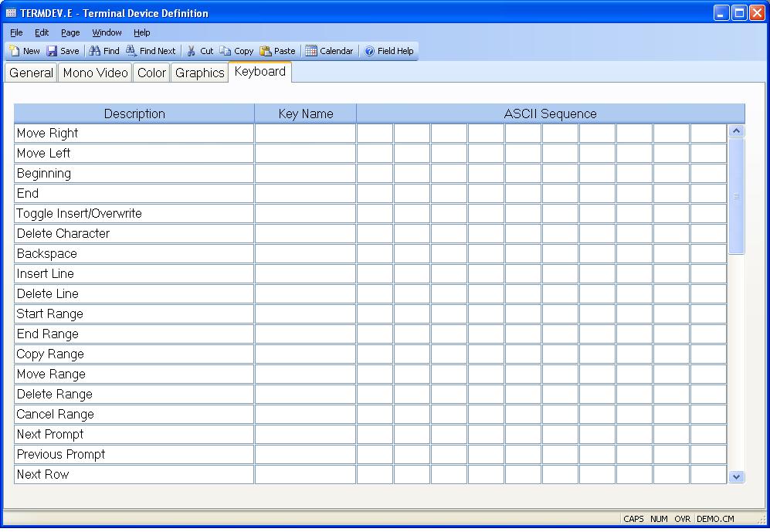Click the first ASCII Sequence cell for Next Row
The height and width of the screenshot is (532, 770).
coord(375,475)
